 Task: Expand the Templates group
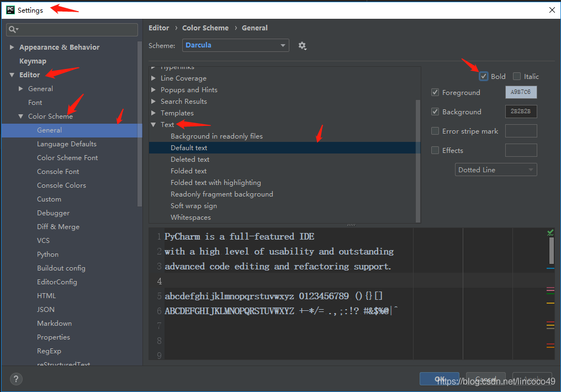point(154,113)
